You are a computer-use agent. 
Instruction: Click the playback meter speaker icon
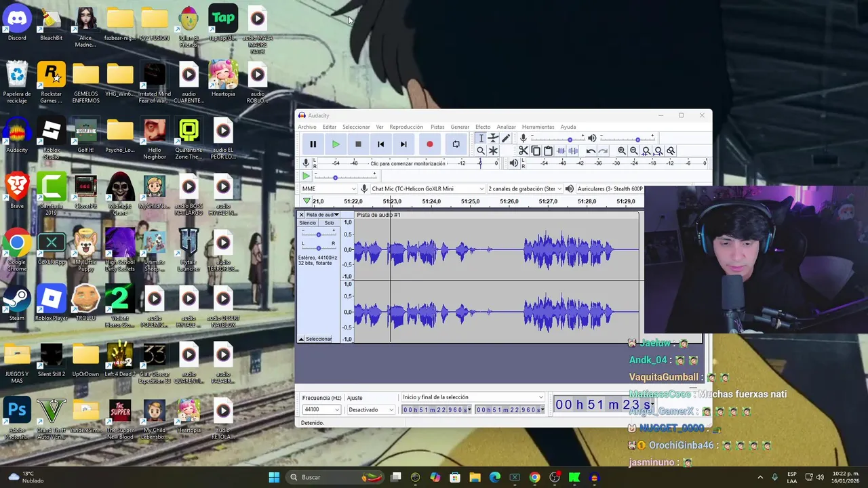tap(513, 163)
